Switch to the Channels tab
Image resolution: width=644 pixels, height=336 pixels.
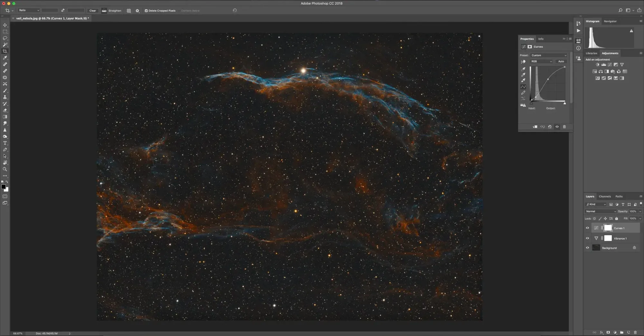[604, 196]
